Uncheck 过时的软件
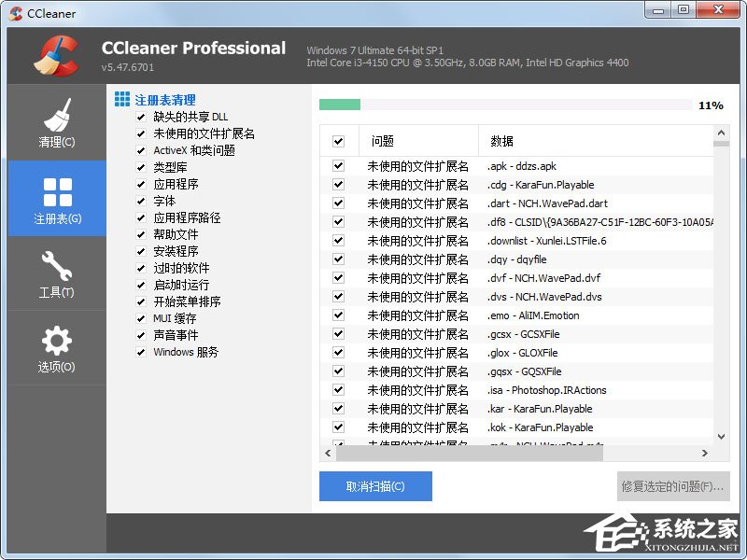 [140, 268]
